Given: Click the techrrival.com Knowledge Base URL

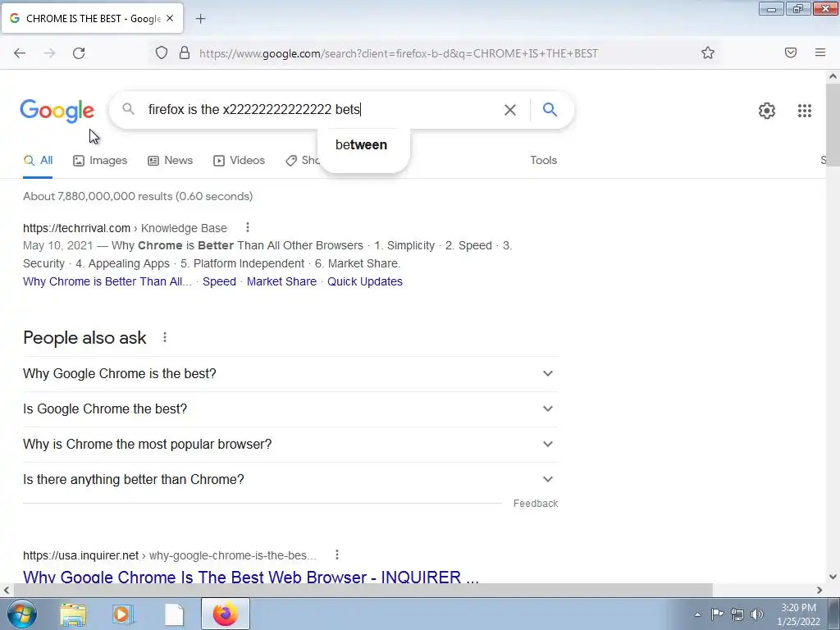Looking at the screenshot, I should (x=125, y=228).
